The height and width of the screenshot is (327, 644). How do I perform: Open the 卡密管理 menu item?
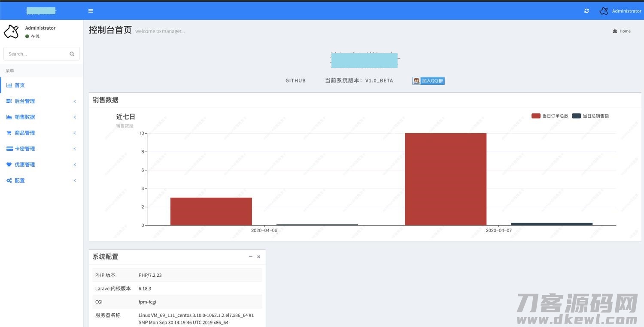[x=25, y=149]
